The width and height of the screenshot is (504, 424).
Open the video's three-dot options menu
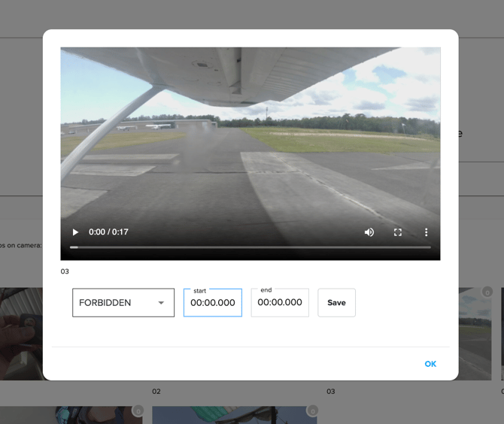(426, 232)
